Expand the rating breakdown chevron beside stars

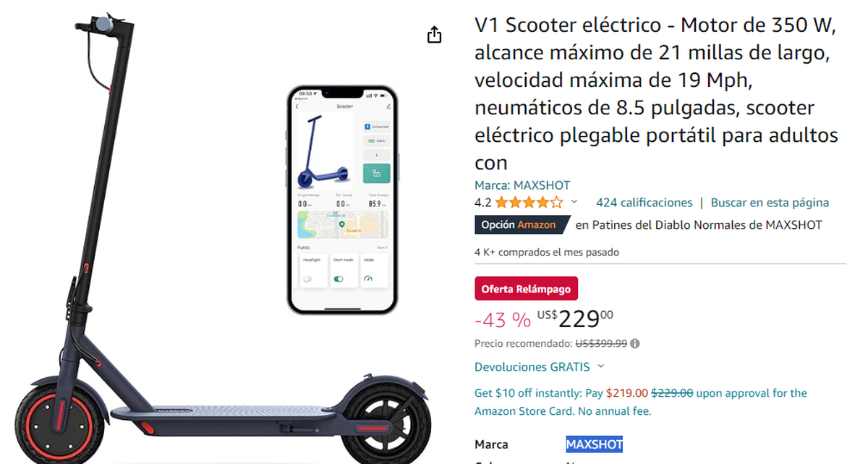coord(574,203)
